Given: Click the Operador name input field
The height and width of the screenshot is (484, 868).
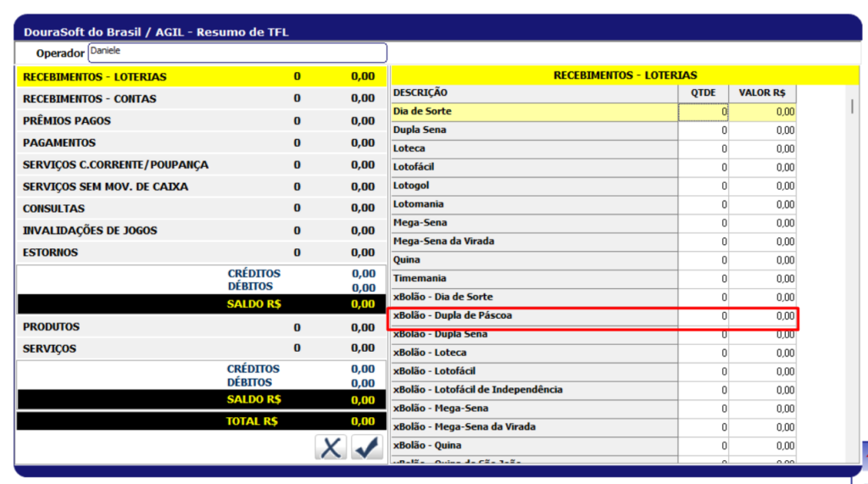Looking at the screenshot, I should pyautogui.click(x=237, y=53).
